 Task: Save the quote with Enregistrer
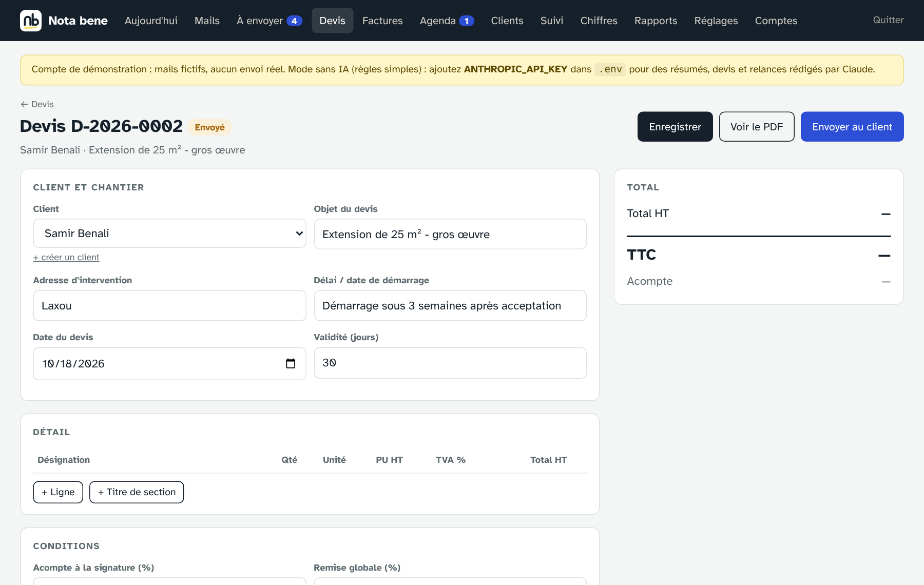pyautogui.click(x=675, y=127)
